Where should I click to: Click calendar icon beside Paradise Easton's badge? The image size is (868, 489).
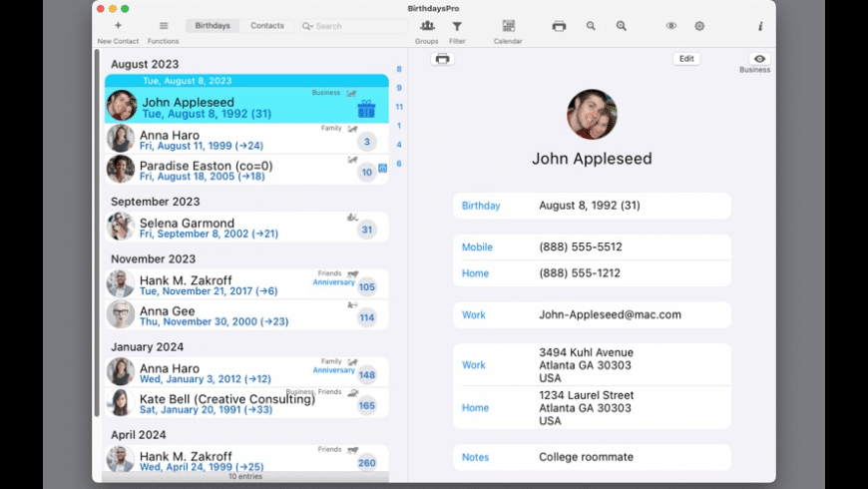coord(382,168)
